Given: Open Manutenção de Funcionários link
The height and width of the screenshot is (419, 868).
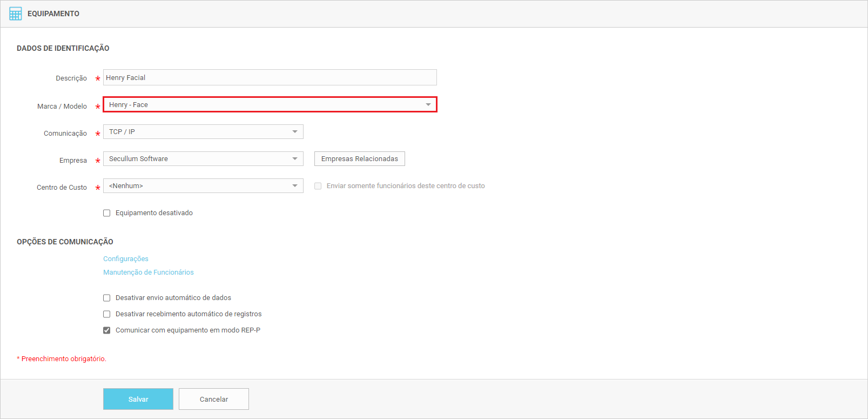Looking at the screenshot, I should 149,272.
